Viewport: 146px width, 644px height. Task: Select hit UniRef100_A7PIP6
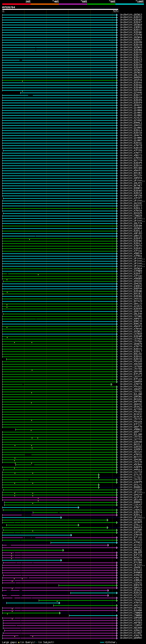(131, 151)
